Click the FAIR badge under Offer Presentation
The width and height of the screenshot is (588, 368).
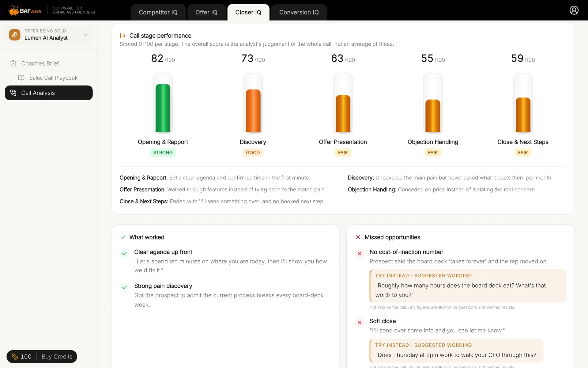[343, 152]
